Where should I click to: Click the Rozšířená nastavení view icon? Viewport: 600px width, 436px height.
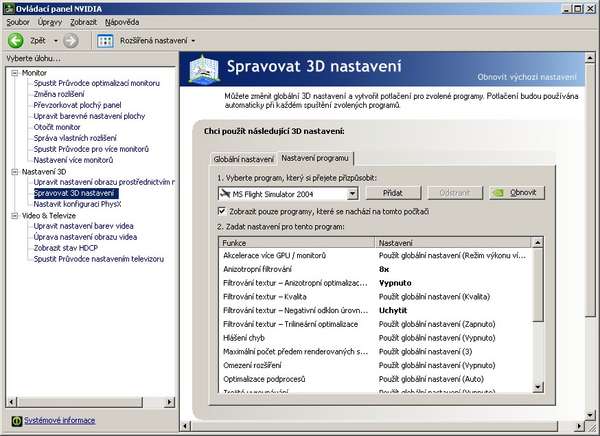tap(105, 41)
